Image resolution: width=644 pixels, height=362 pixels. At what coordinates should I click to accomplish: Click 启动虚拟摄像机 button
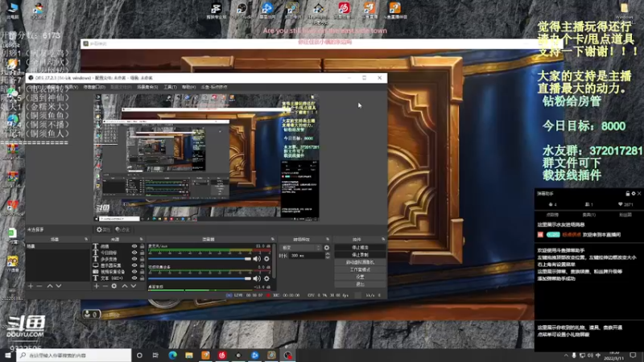coord(360,262)
